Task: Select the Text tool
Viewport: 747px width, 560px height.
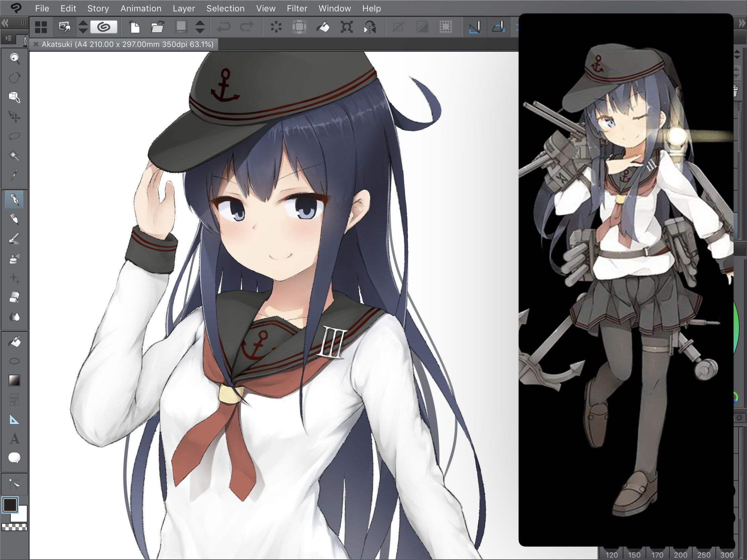Action: click(14, 439)
